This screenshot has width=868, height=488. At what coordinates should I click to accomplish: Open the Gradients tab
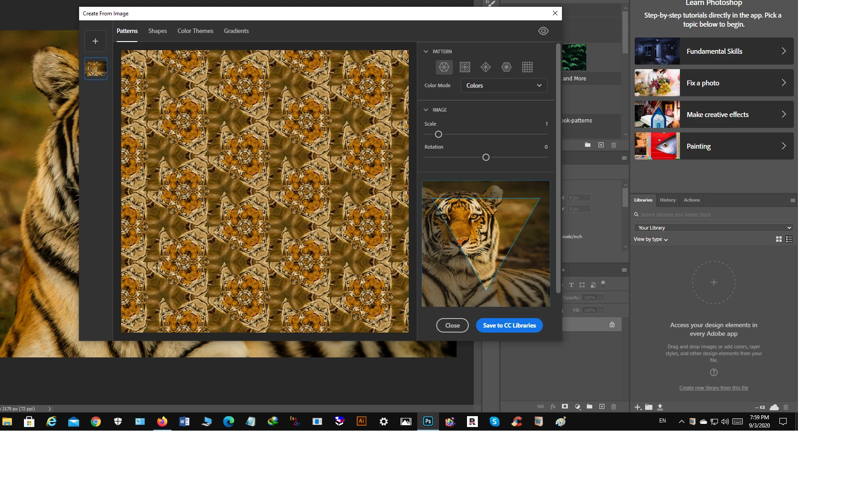click(x=236, y=31)
